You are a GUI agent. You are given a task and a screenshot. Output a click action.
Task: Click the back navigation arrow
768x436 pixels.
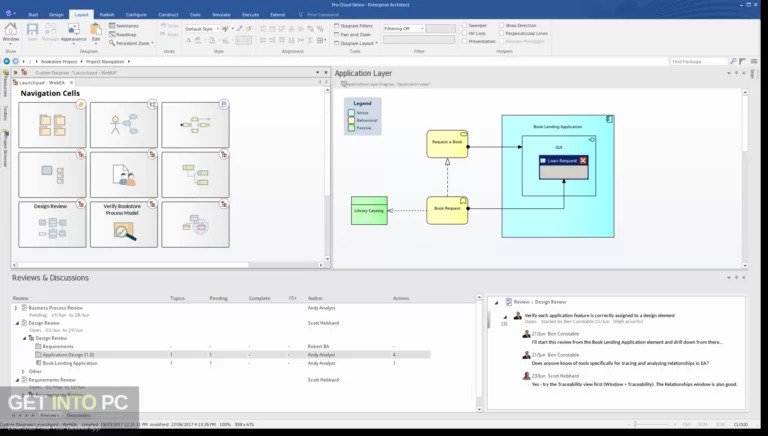point(6,62)
